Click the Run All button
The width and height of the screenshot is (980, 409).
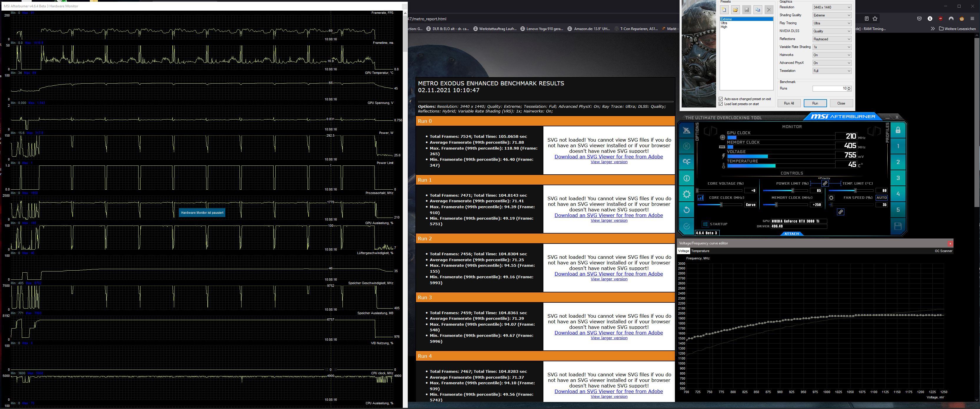(789, 103)
